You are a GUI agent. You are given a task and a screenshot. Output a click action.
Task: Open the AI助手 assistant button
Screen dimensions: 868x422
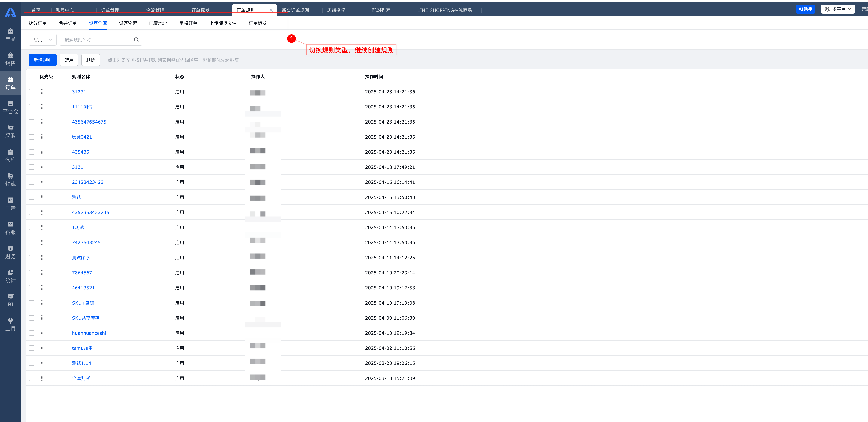pos(805,9)
